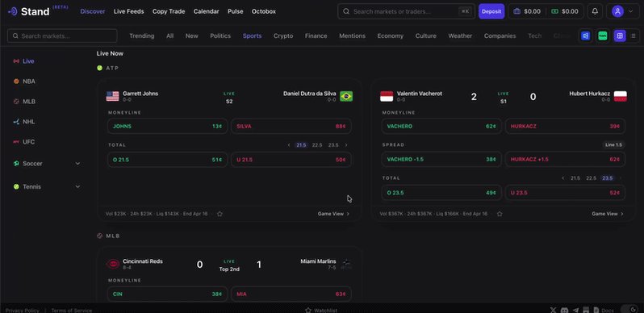Viewport: 644px width, 313px height.
Task: Bet O 23.5 total at 49¢
Action: pos(441,193)
